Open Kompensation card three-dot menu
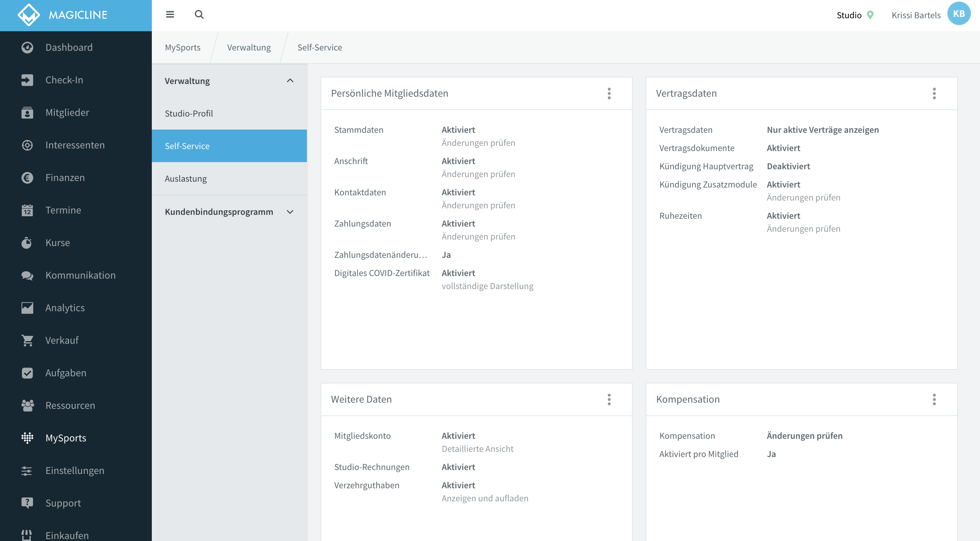980x541 pixels. (x=934, y=399)
